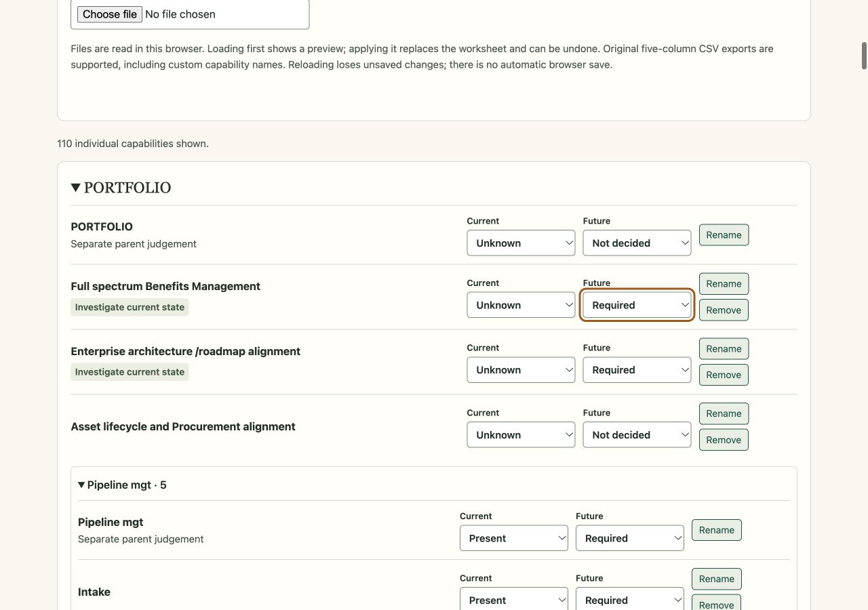Click the 'Investigate current state' tag under Enterprise architecture
This screenshot has width=868, height=610.
(130, 372)
